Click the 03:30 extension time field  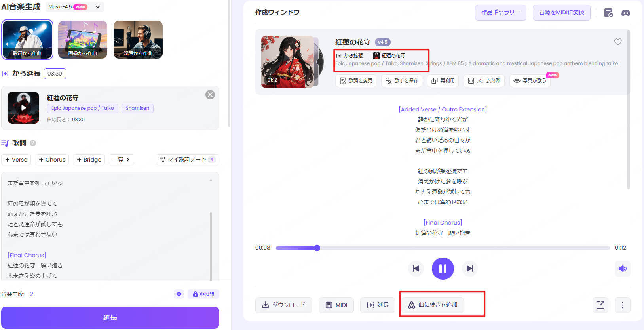point(55,74)
